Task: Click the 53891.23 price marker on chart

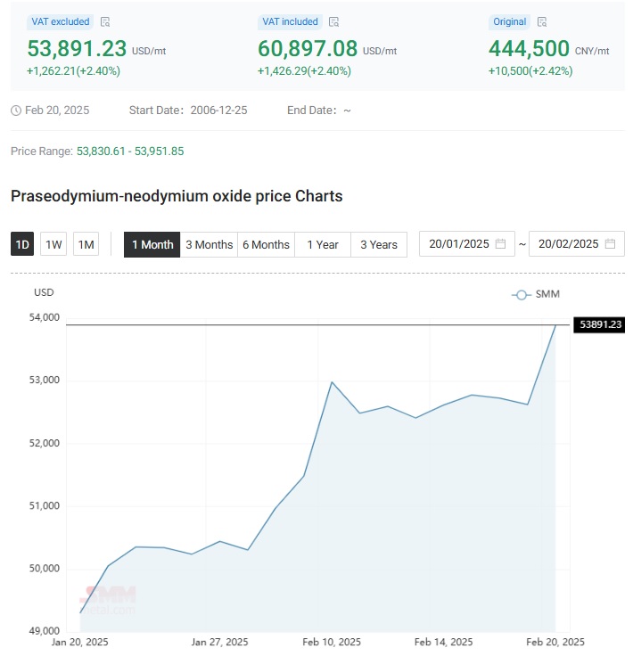Action: pos(599,324)
